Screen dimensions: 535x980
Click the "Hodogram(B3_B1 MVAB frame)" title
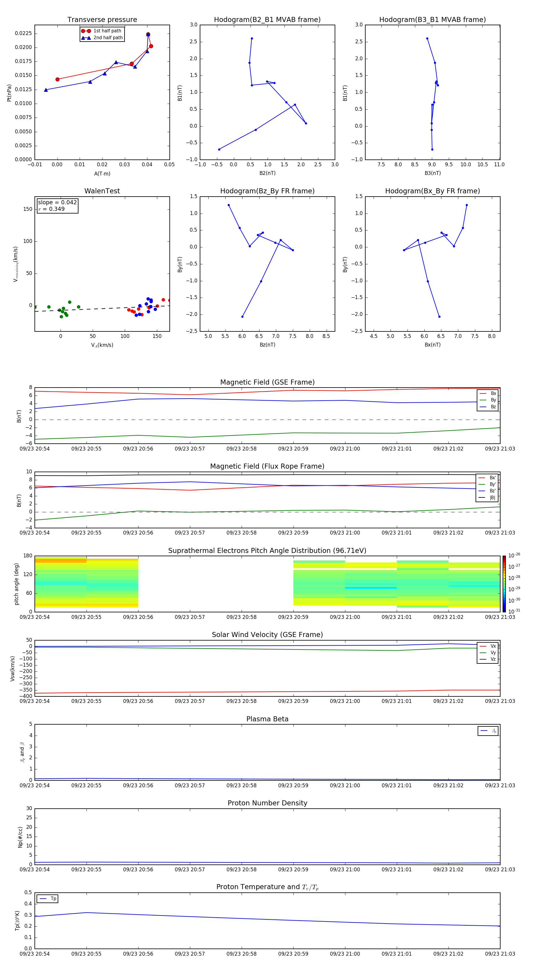pos(432,20)
